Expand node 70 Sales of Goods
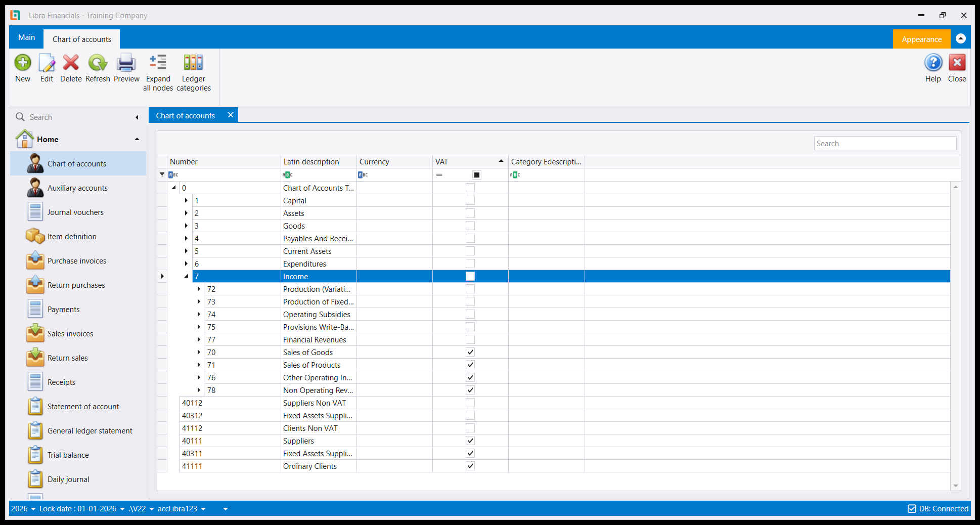This screenshot has width=980, height=525. coord(199,352)
